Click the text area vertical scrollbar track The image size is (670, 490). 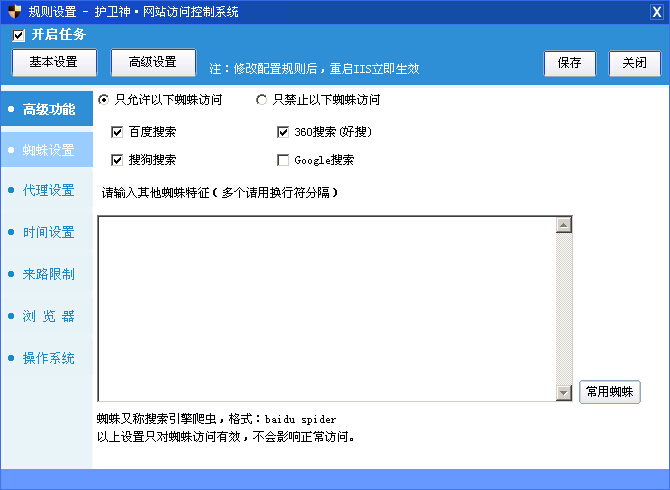click(x=564, y=309)
